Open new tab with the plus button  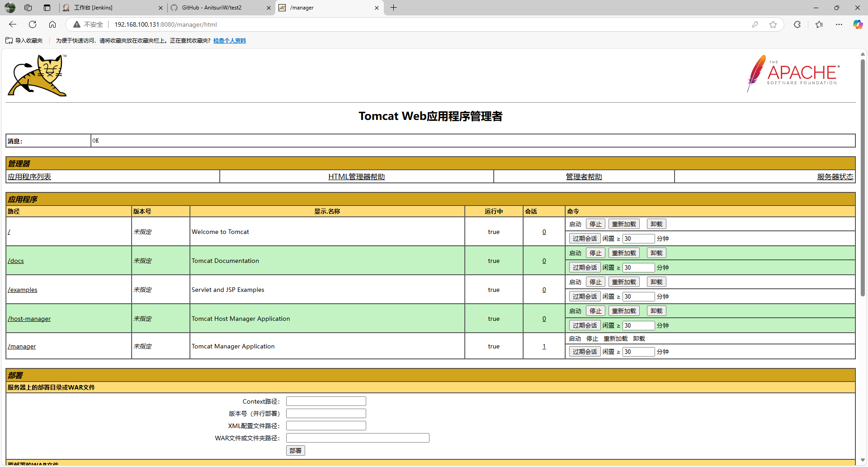click(x=393, y=8)
